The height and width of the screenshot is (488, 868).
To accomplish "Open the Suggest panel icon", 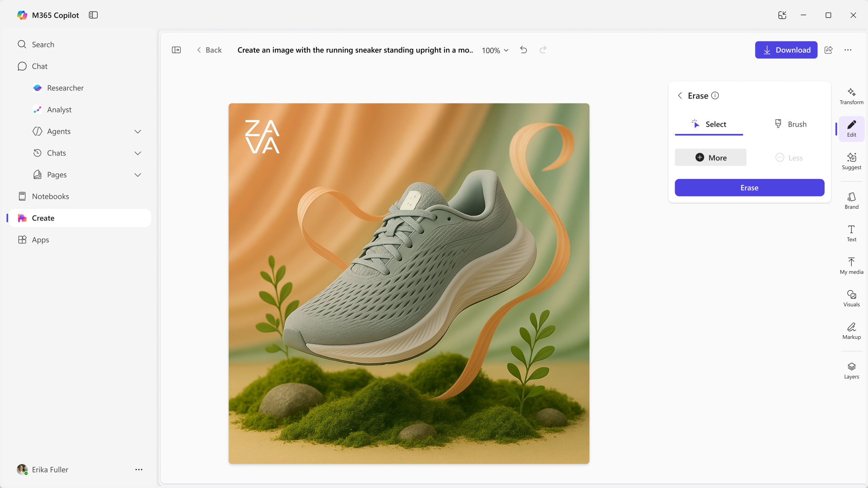I will point(851,161).
